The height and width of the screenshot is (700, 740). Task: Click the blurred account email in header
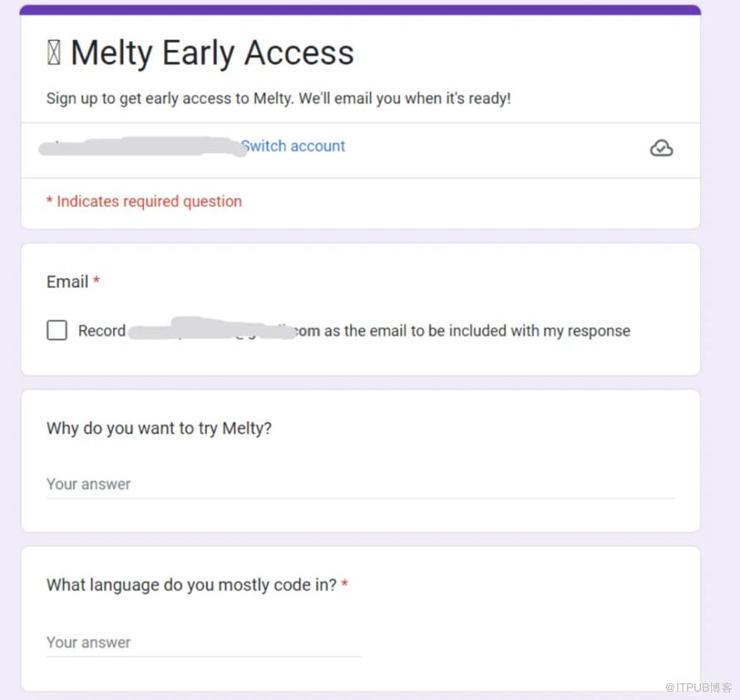point(141,147)
